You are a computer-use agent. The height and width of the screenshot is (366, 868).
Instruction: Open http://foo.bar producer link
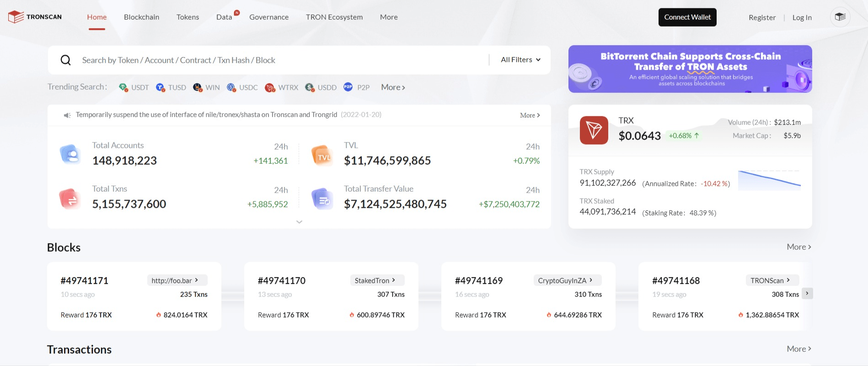[177, 280]
